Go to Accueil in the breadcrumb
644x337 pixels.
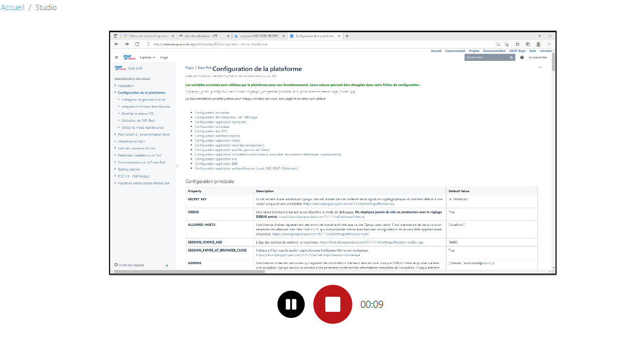(x=13, y=8)
